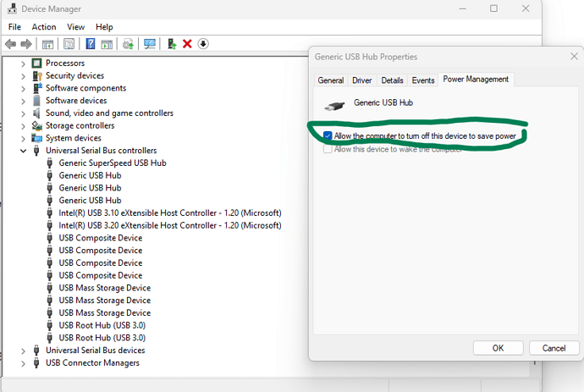Click the Forward arrow toolbar icon
This screenshot has height=392, width=584.
point(26,44)
